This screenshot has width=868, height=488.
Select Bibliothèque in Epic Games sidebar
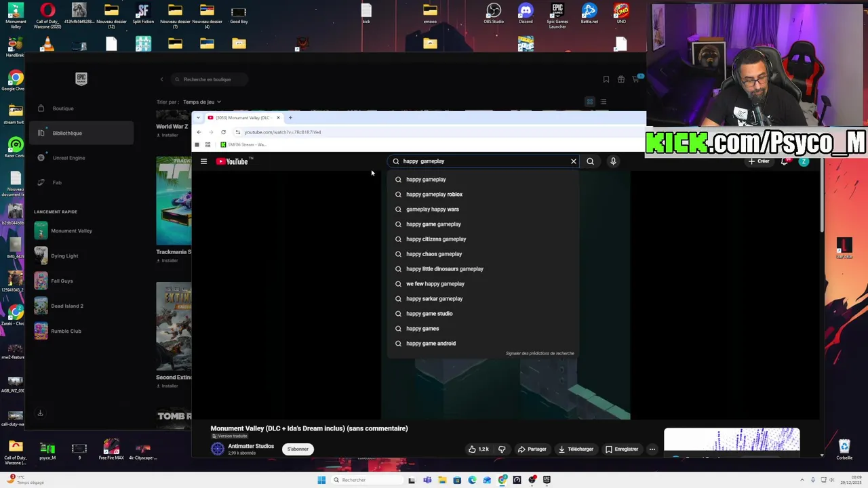(81, 133)
